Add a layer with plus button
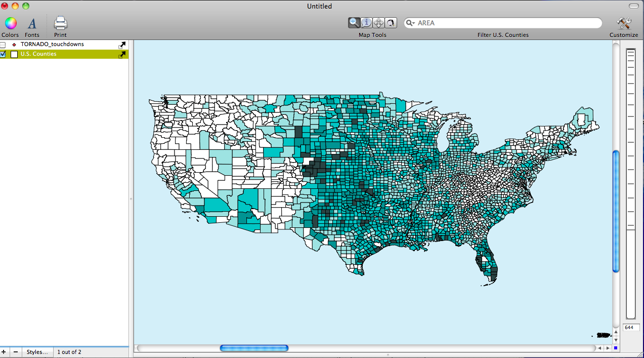 (x=4, y=352)
